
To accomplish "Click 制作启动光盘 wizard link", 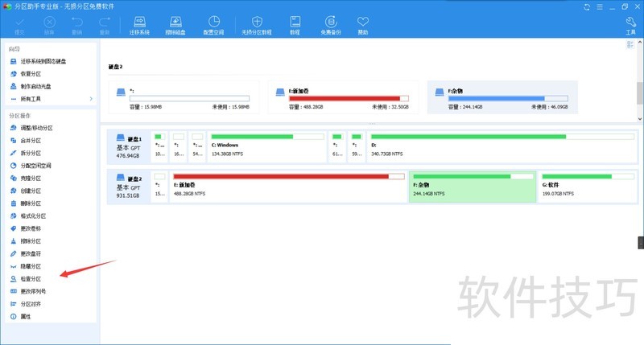I will tap(35, 86).
